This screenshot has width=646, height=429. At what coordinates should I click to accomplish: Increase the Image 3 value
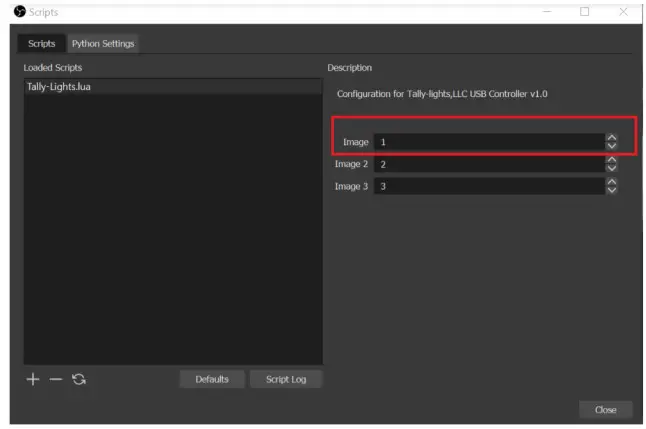(612, 182)
